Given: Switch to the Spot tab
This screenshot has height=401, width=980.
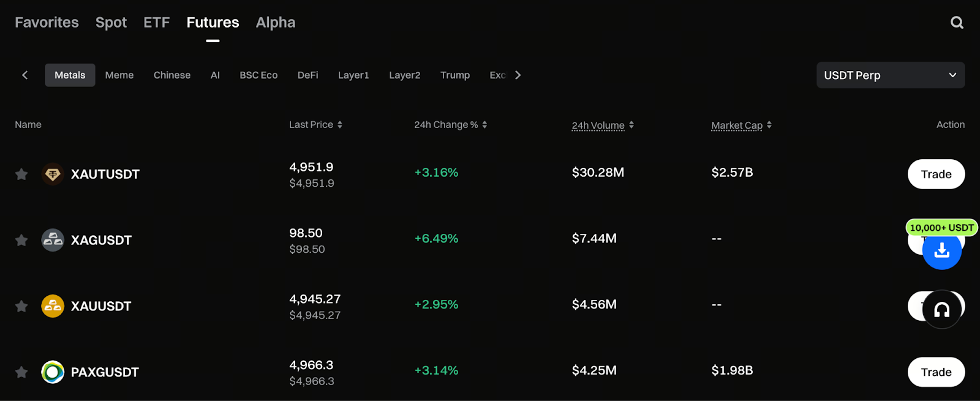Looking at the screenshot, I should (111, 23).
